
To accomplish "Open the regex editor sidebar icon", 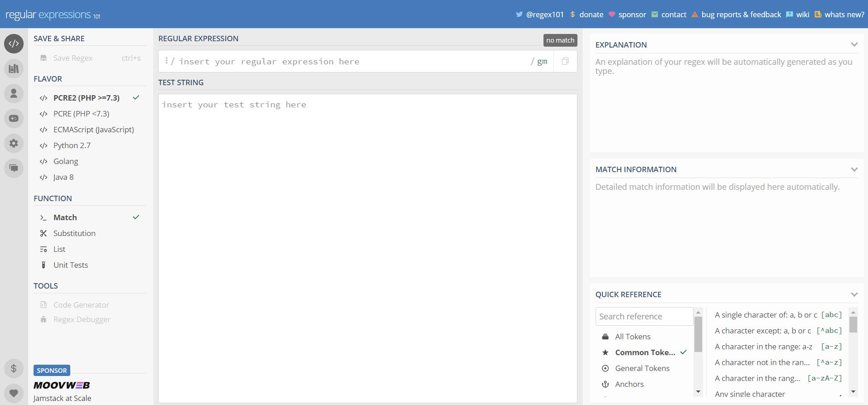I will tap(14, 43).
